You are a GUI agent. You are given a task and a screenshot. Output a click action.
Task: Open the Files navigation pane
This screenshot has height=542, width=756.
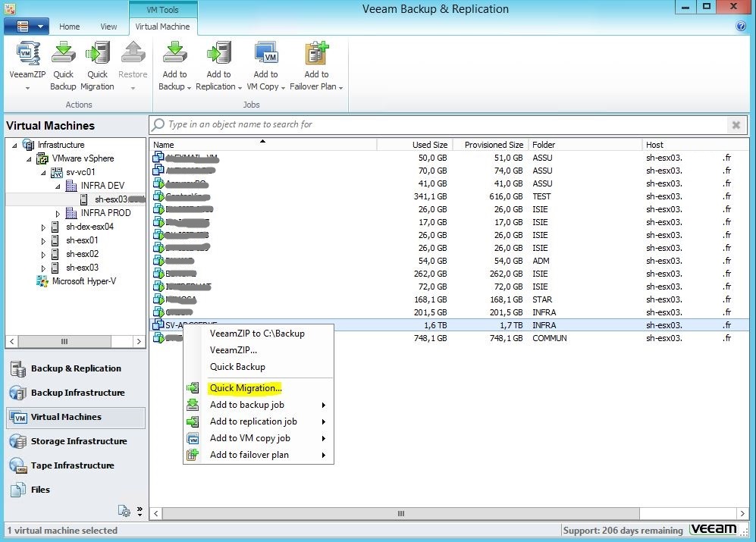[76, 490]
